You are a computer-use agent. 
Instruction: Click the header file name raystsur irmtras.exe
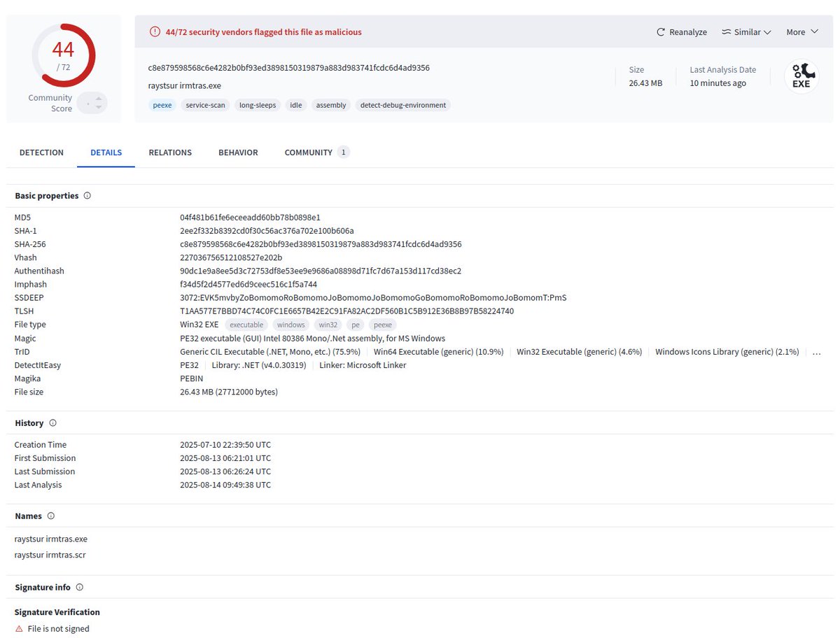coord(185,85)
